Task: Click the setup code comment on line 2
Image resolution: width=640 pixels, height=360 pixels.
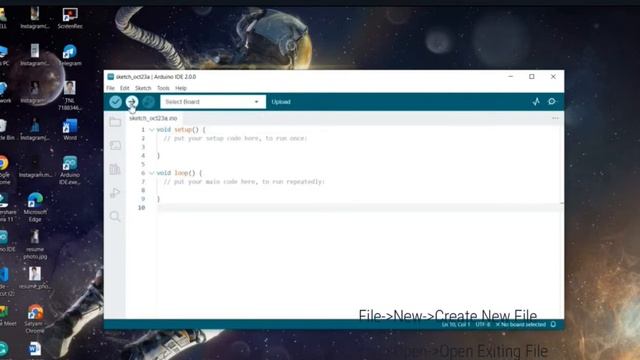Action: pos(235,138)
